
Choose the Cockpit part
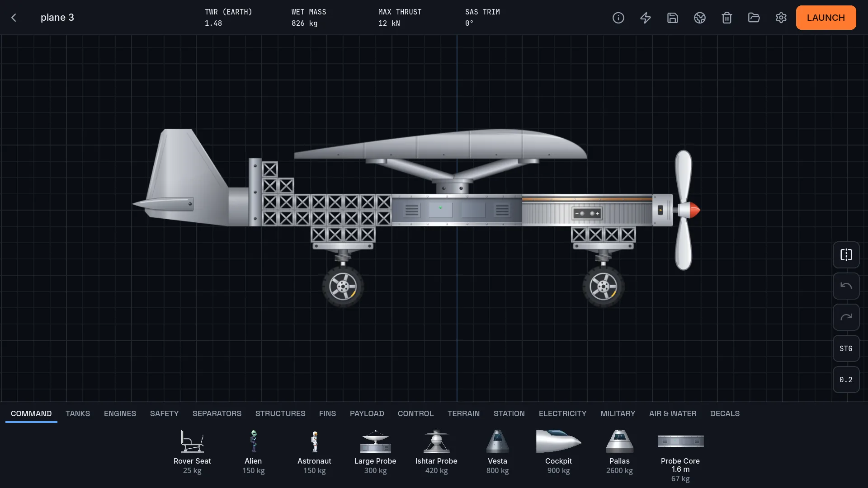click(558, 451)
